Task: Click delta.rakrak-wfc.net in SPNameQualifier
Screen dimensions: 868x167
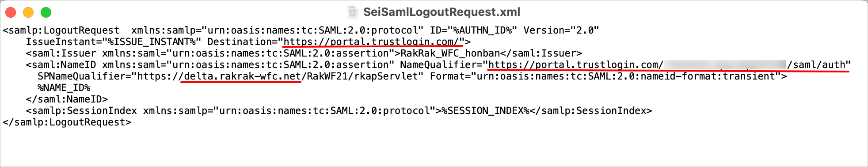Action: point(242,76)
